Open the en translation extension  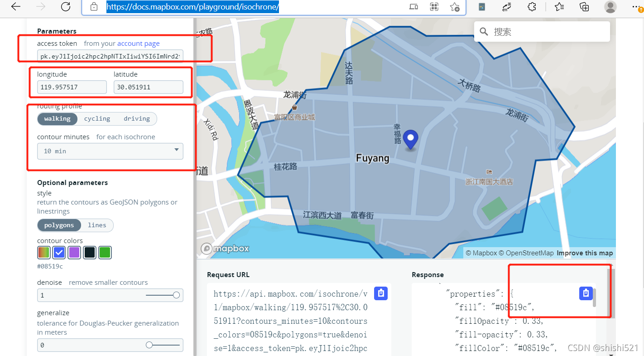(x=507, y=7)
